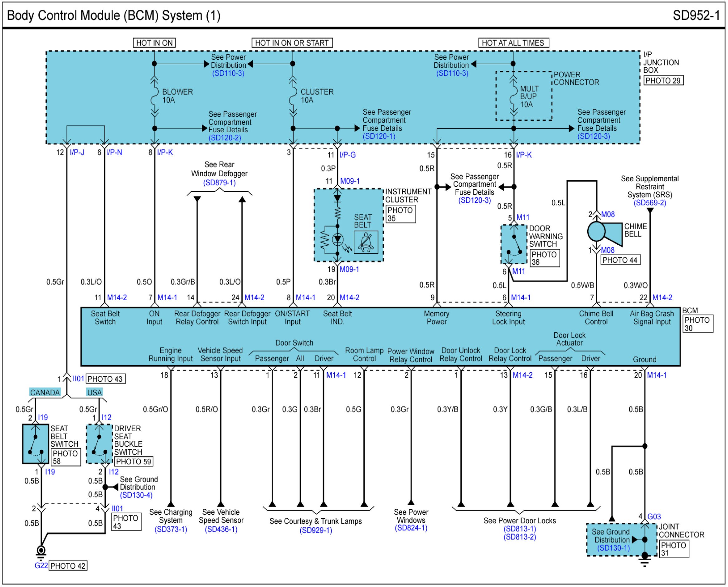Click the door warning switch symbol
728x587 pixels.
point(514,244)
